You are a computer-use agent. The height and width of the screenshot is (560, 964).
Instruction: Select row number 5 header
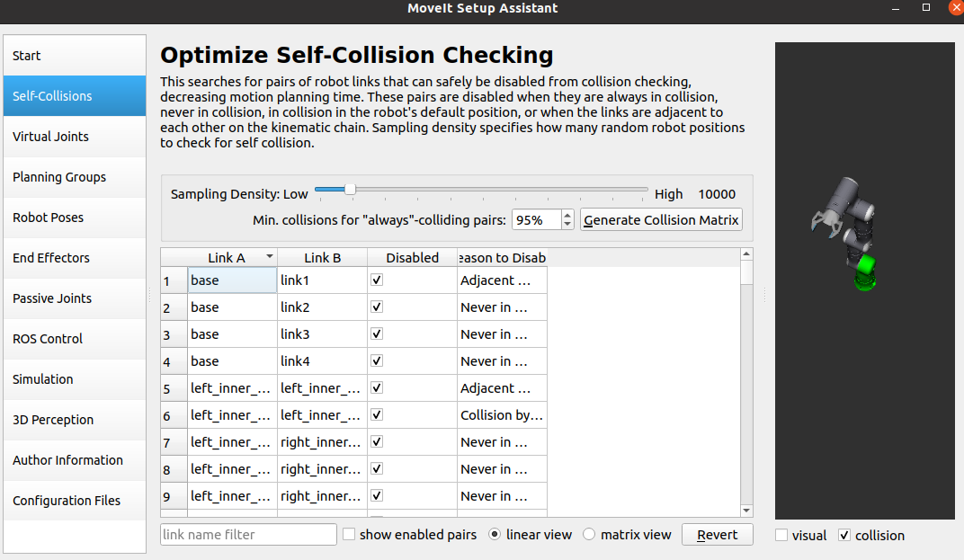coord(174,388)
